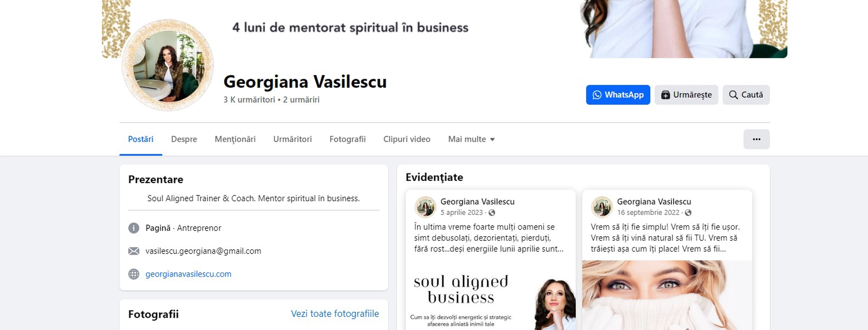Click the avatar on the 5 aprilie 2023 post
This screenshot has height=330, width=868.
[x=425, y=206]
